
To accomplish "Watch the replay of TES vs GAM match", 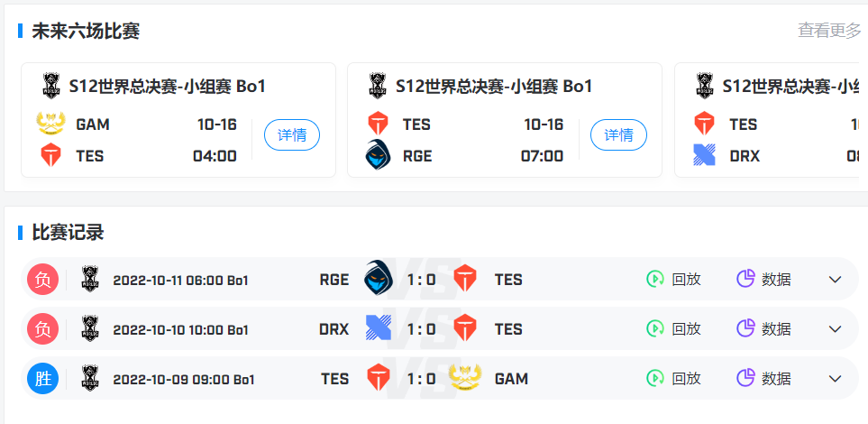I will (673, 379).
